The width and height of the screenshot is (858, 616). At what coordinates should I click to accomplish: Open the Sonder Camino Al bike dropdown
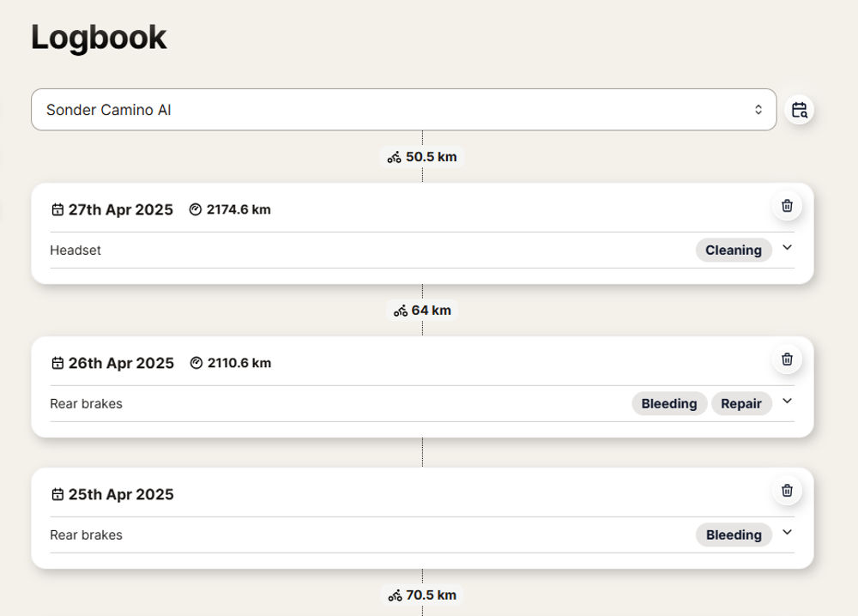point(404,110)
